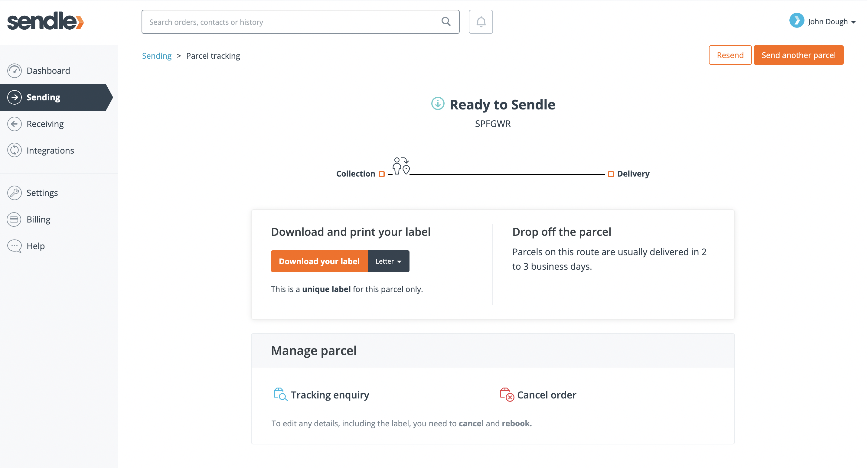Open the Letter label format dropdown
Image resolution: width=868 pixels, height=468 pixels.
388,261
